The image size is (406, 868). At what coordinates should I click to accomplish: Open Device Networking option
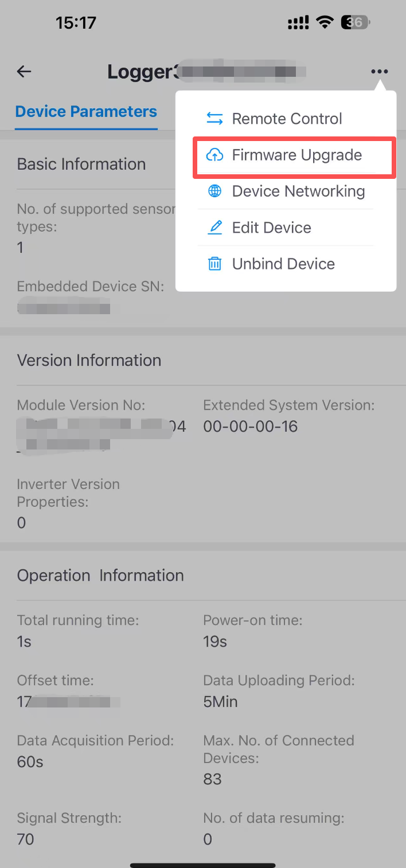[x=298, y=191]
